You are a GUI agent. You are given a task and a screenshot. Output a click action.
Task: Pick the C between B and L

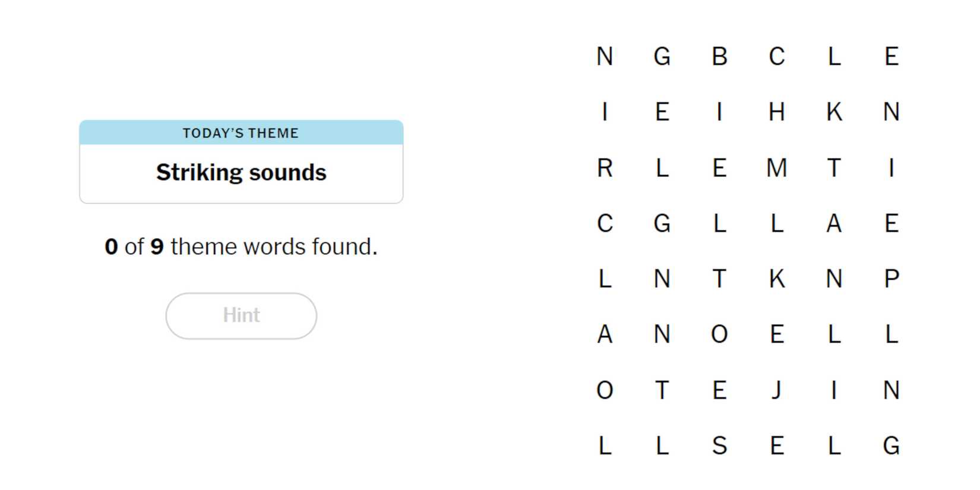pos(776,57)
